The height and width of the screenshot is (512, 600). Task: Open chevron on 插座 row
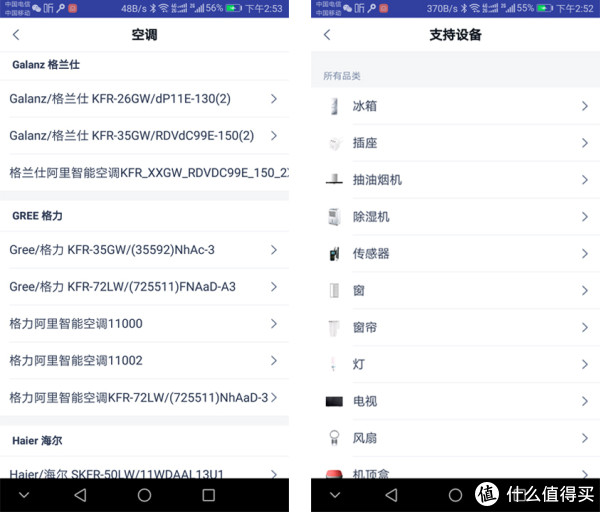click(x=585, y=143)
